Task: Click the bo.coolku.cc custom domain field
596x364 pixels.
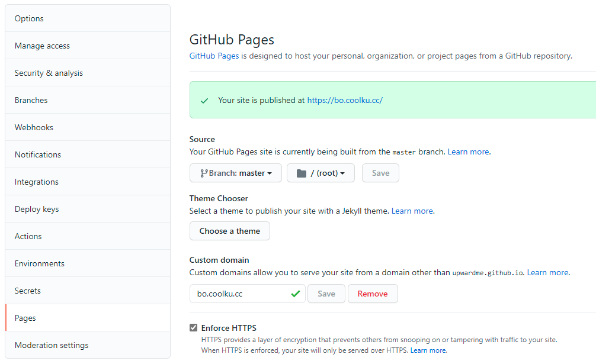Action: pyautogui.click(x=248, y=294)
